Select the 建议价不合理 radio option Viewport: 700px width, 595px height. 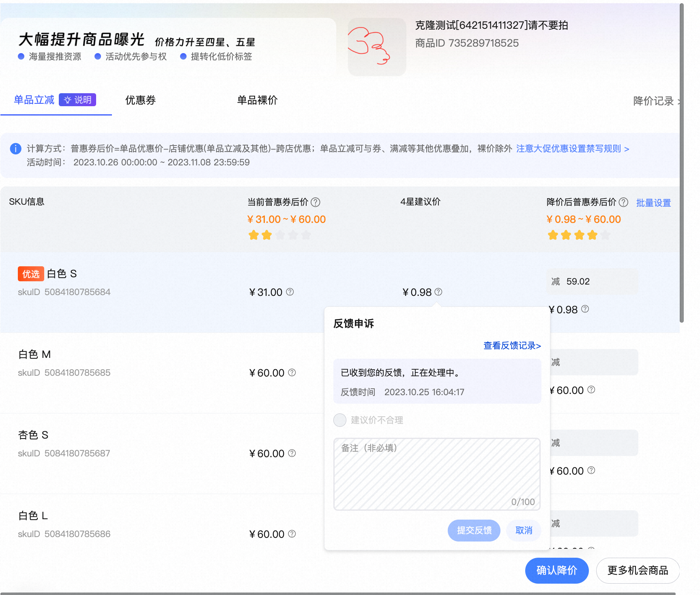(x=340, y=420)
